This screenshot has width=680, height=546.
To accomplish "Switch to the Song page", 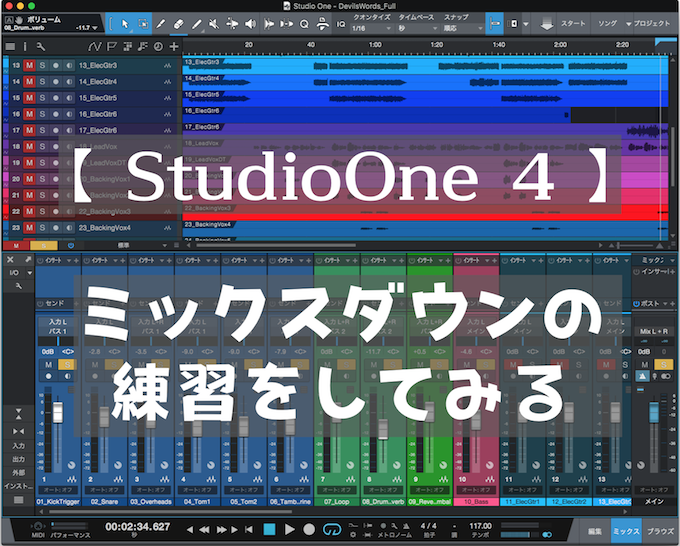I will click(607, 23).
